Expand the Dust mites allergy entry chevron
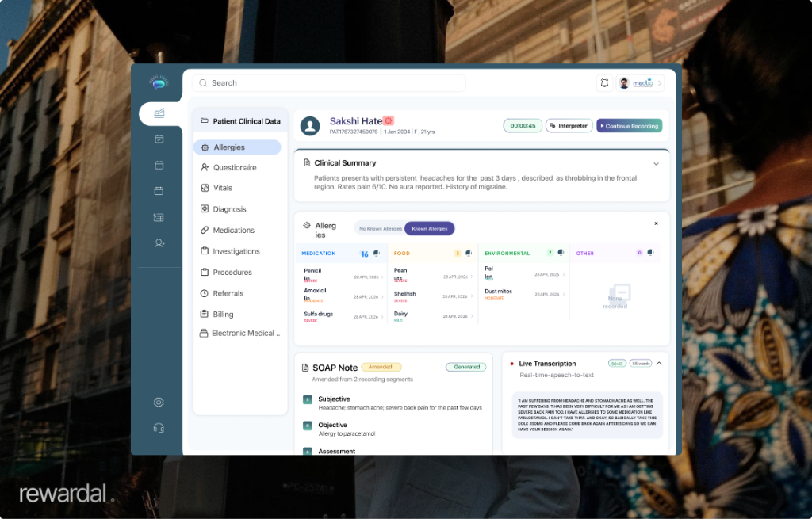The image size is (812, 519). click(x=564, y=294)
